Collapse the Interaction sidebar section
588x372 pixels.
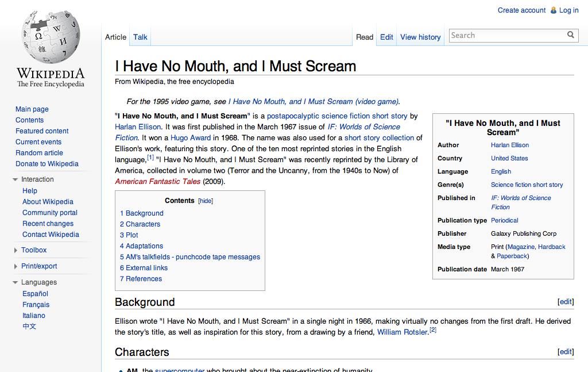click(16, 179)
